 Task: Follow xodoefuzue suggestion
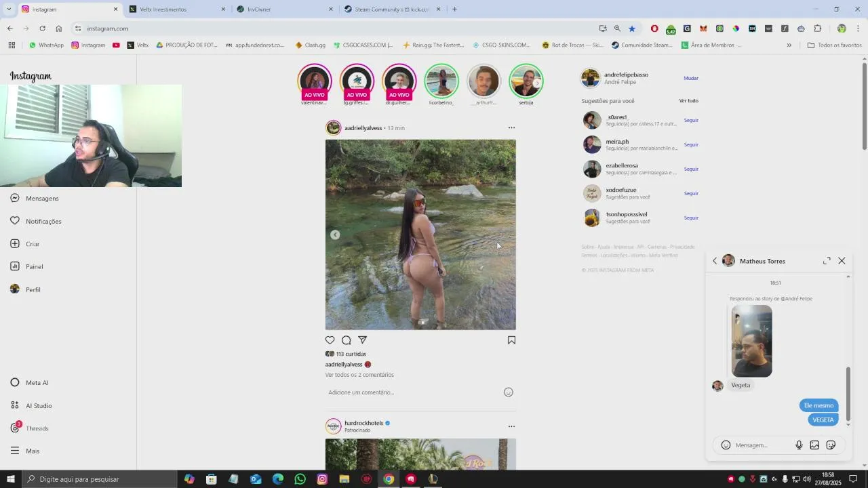point(691,193)
